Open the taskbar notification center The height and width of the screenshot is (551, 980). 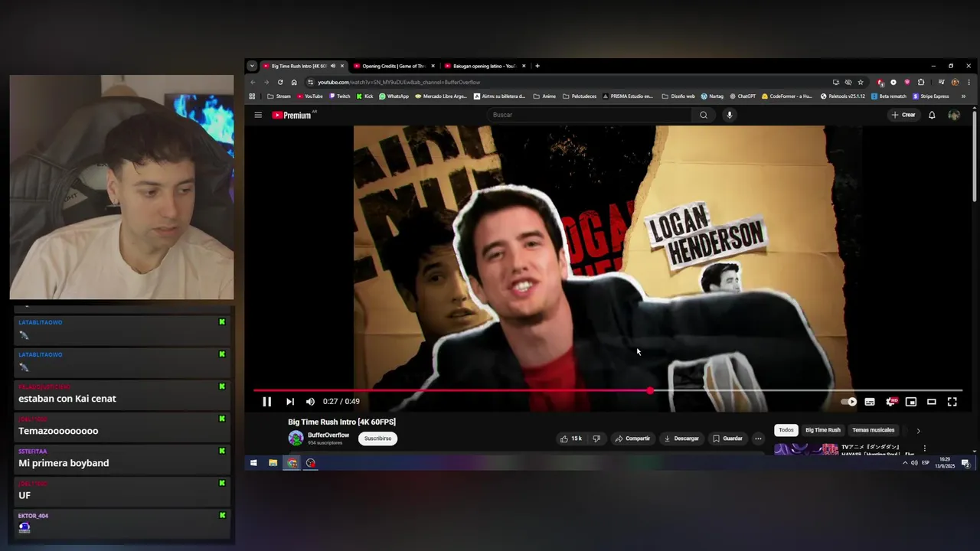[965, 463]
